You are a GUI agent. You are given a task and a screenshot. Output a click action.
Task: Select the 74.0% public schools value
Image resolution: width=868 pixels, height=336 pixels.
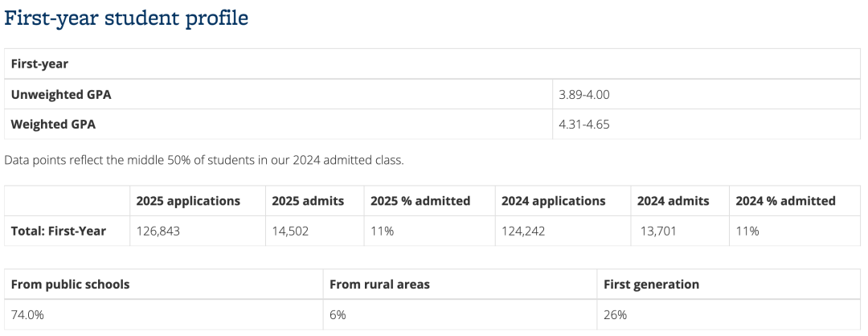pyautogui.click(x=27, y=315)
